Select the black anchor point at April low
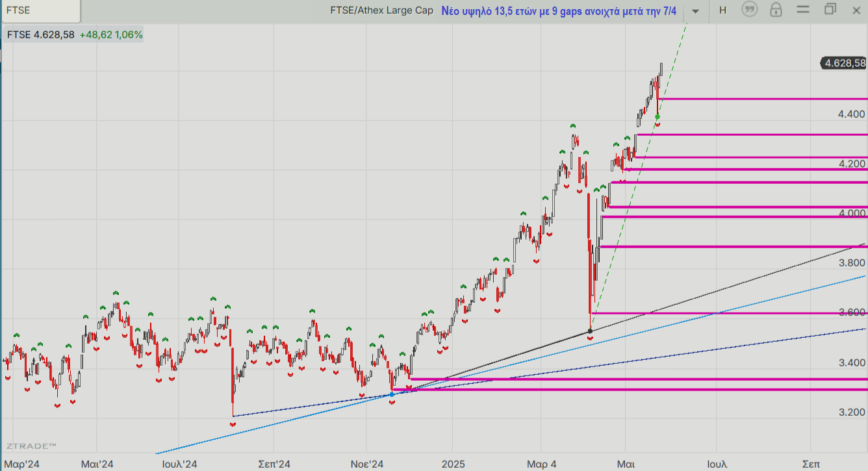 point(590,331)
